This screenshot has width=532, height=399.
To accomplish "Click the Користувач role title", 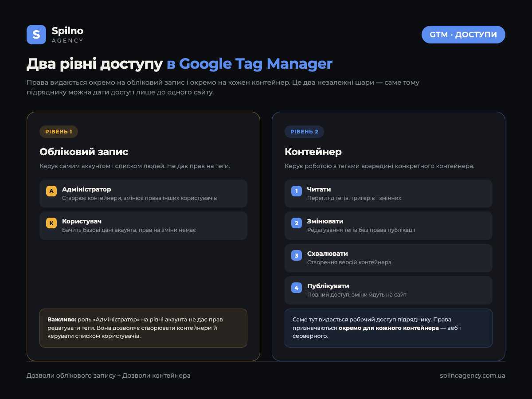I will tap(82, 221).
